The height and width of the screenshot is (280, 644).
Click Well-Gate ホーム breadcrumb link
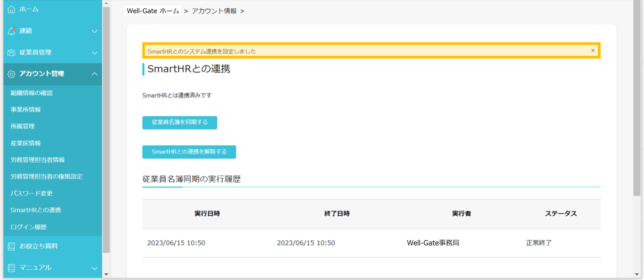coord(153,11)
